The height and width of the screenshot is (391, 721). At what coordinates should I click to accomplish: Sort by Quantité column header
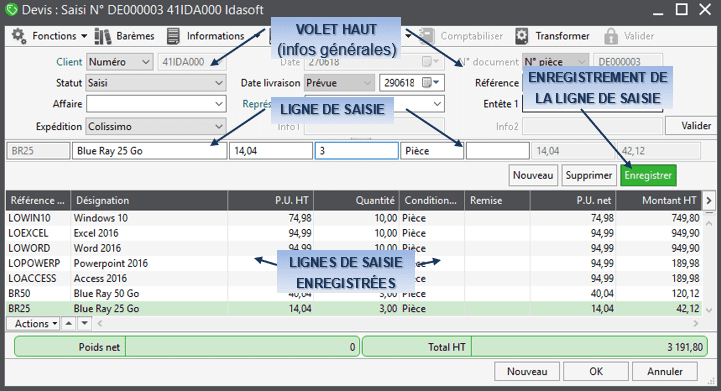click(356, 200)
